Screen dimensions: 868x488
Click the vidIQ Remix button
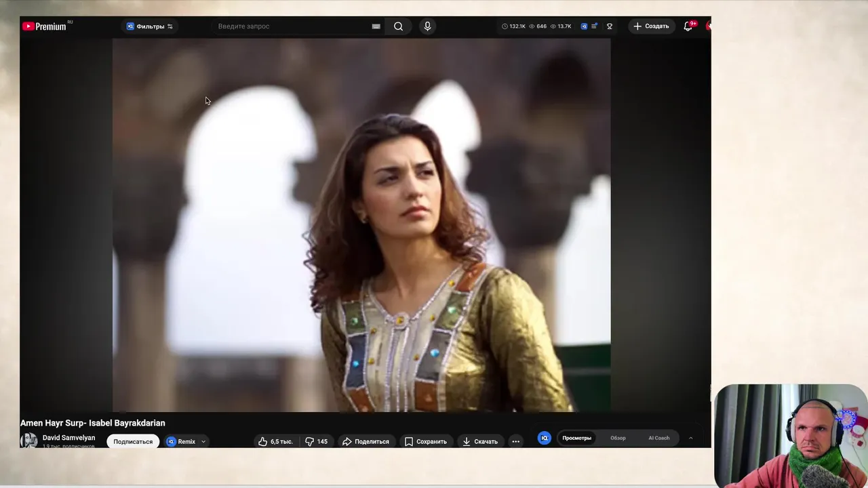pyautogui.click(x=181, y=441)
